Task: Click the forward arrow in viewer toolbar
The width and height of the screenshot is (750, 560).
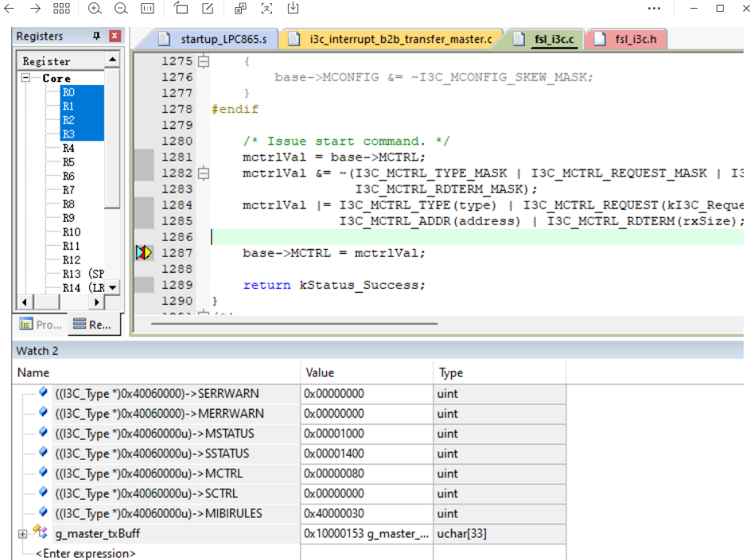Action: pos(36,8)
